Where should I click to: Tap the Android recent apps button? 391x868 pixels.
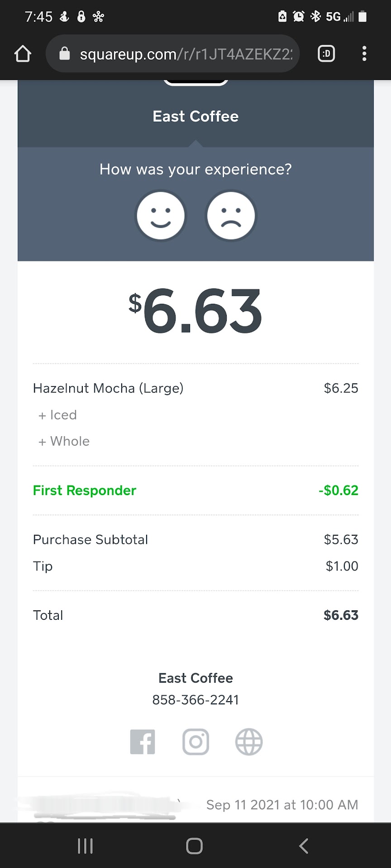[85, 846]
